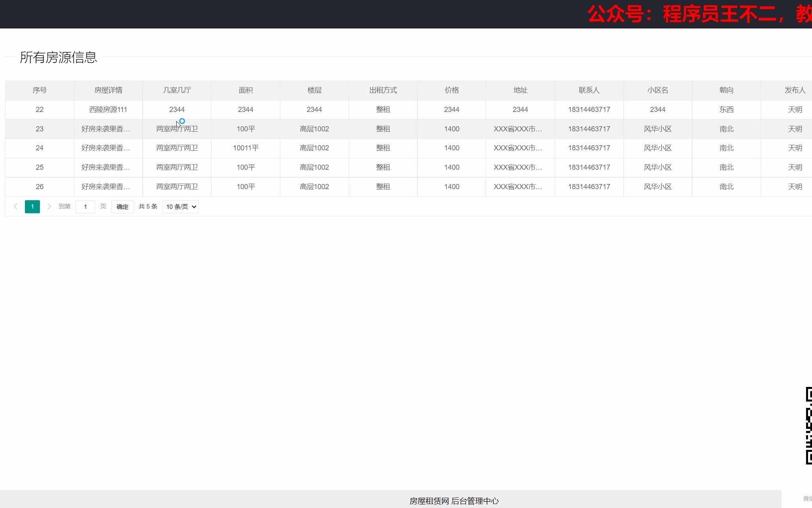Screen dimensions: 812x508
Task: Go to next page arrow
Action: coord(49,207)
